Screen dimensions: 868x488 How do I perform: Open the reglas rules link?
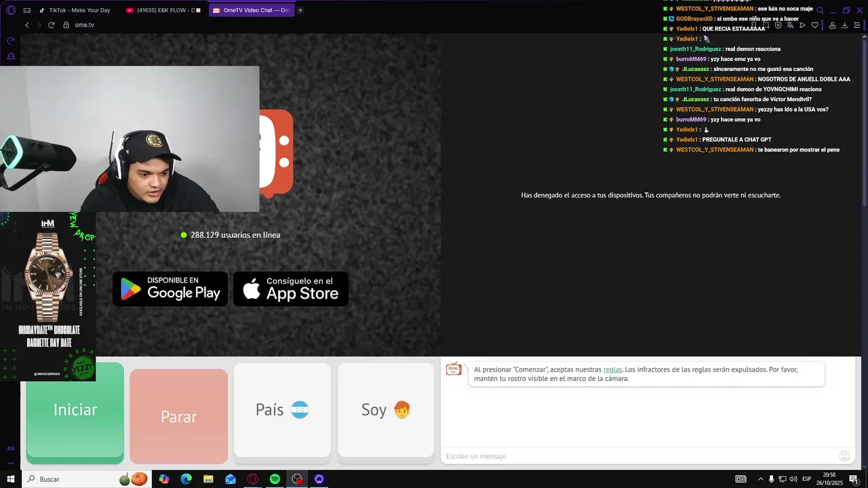tap(612, 369)
